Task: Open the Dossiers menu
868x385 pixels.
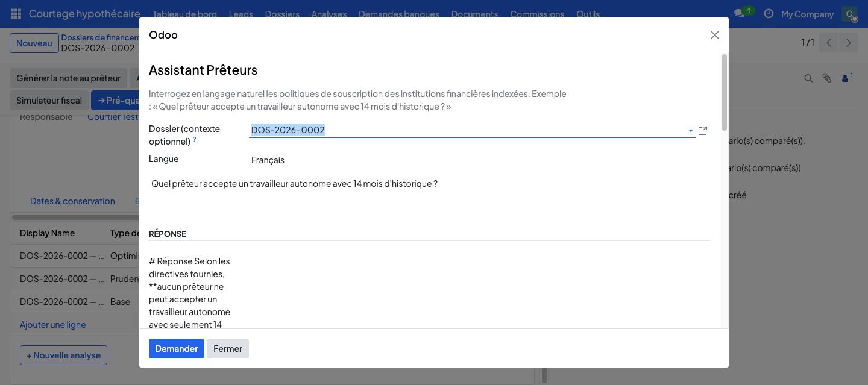Action: (282, 14)
